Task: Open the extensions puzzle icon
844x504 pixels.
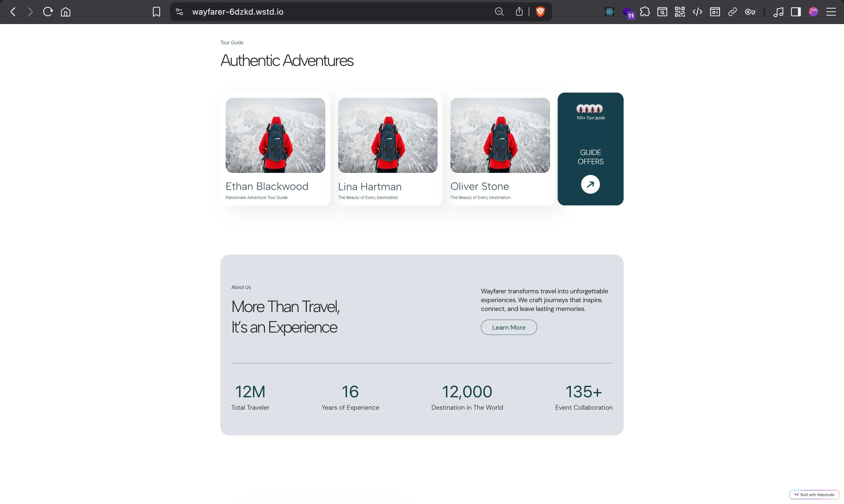Action: [645, 12]
